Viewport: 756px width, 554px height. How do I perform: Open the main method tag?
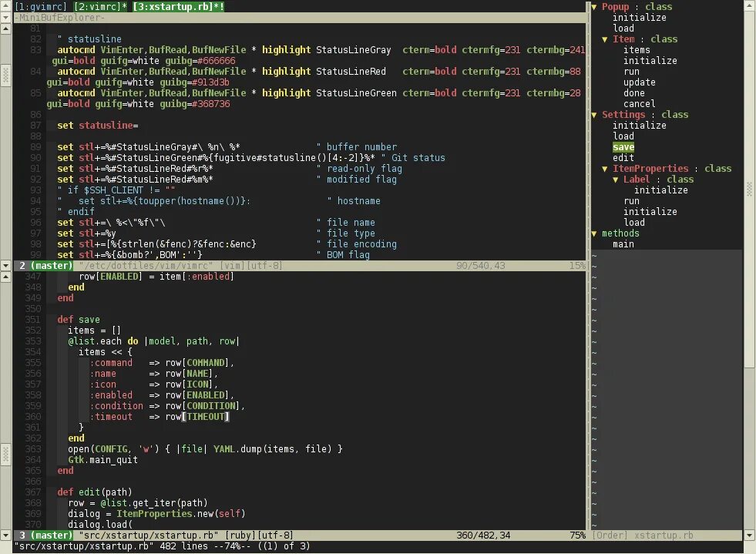point(623,244)
